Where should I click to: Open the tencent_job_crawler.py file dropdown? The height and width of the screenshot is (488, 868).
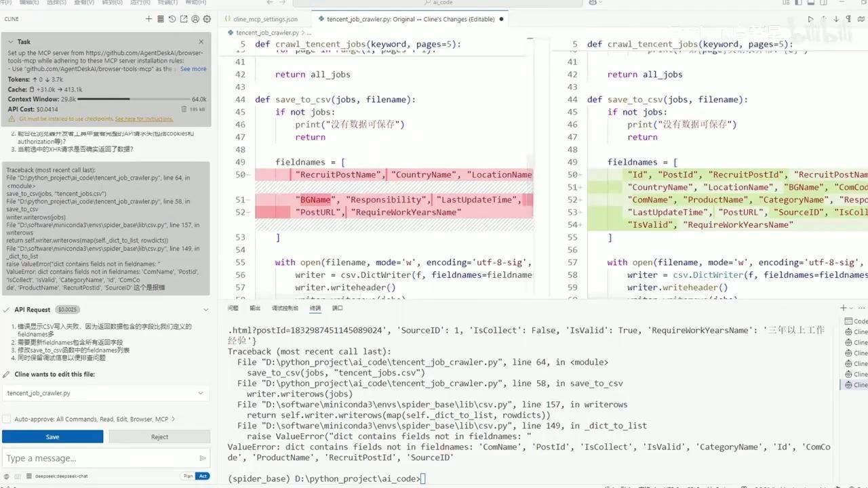point(200,393)
